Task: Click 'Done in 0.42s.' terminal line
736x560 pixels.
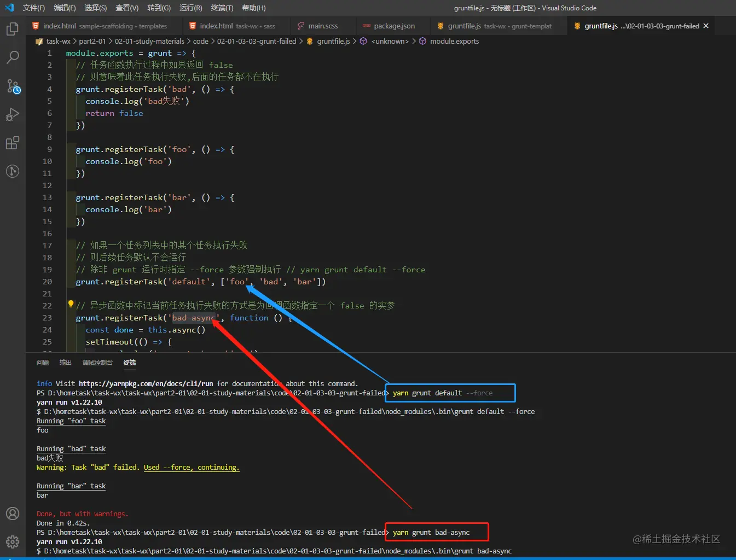Action: [63, 523]
